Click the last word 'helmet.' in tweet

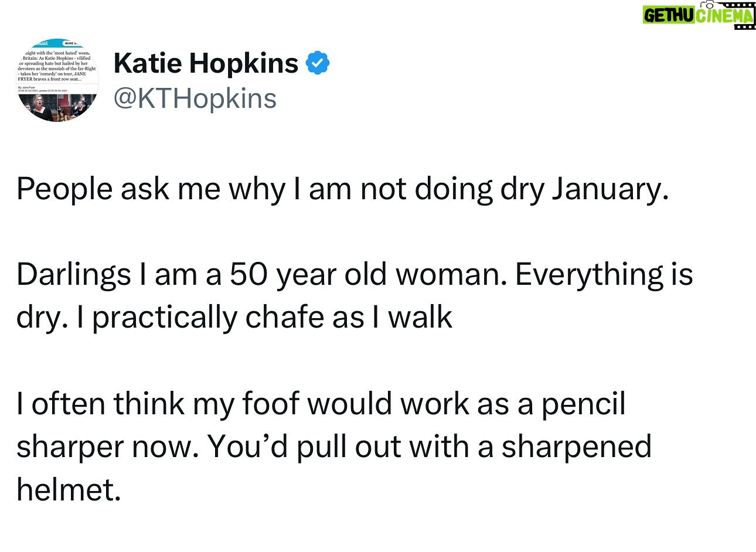[x=69, y=489]
